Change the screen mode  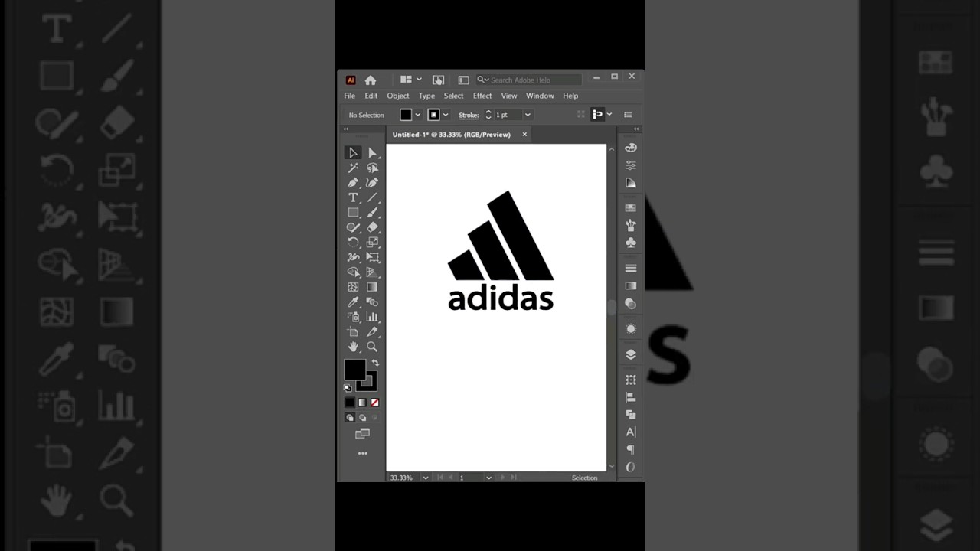pos(362,434)
